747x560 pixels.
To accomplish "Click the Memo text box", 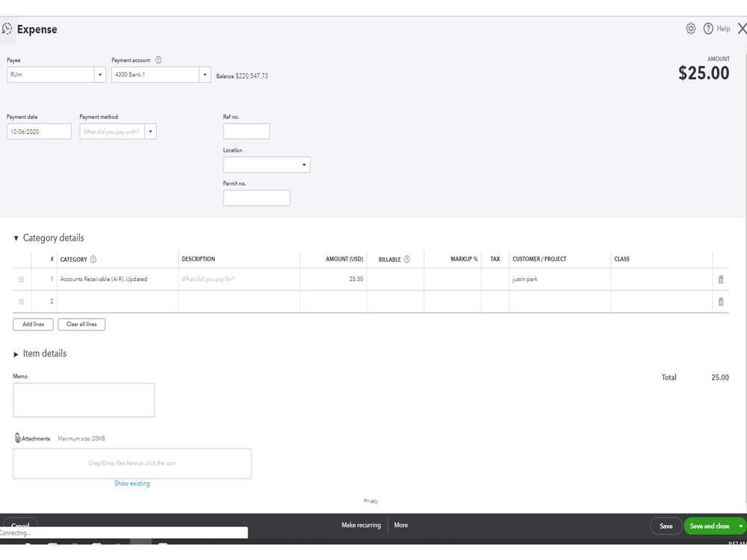I will pyautogui.click(x=84, y=400).
